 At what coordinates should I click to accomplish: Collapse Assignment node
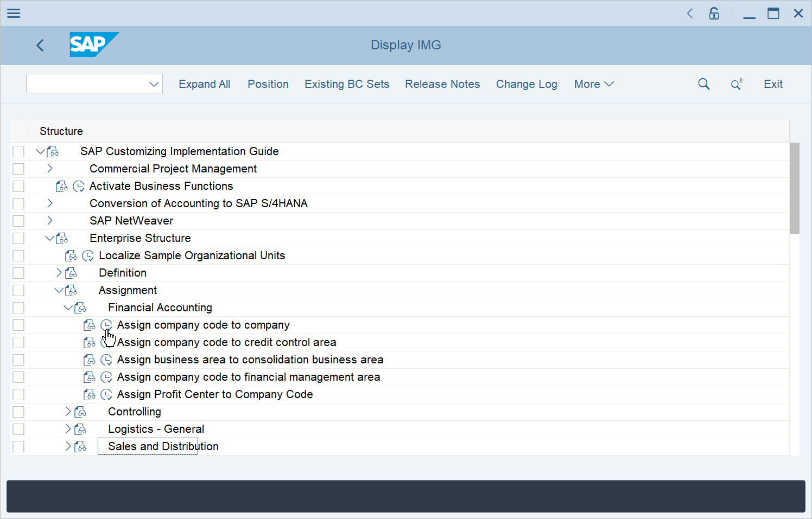(x=59, y=290)
